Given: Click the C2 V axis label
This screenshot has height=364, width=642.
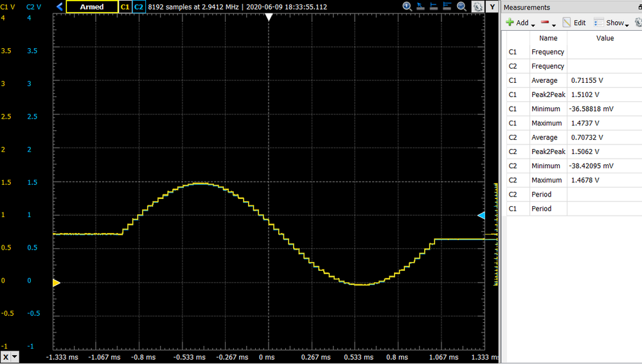Looking at the screenshot, I should (33, 7).
